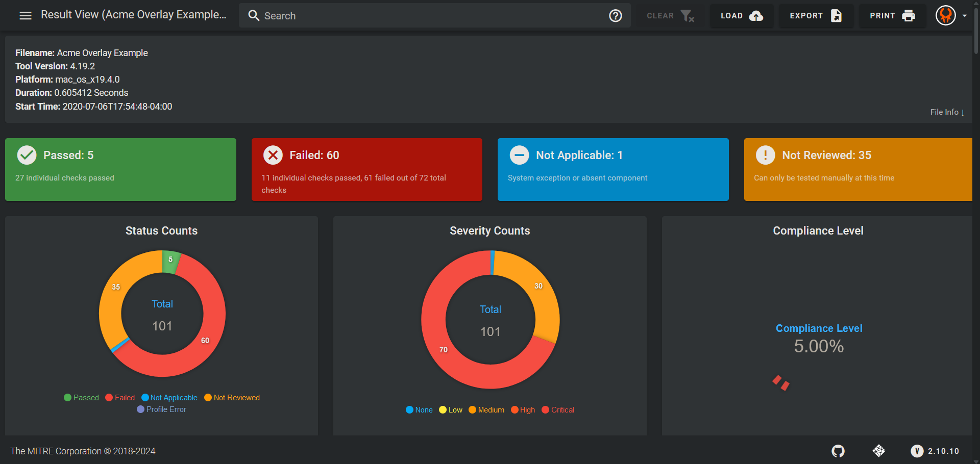Click the Netlify deploy icon in footer
Viewport: 980px width, 464px height.
coord(879,451)
